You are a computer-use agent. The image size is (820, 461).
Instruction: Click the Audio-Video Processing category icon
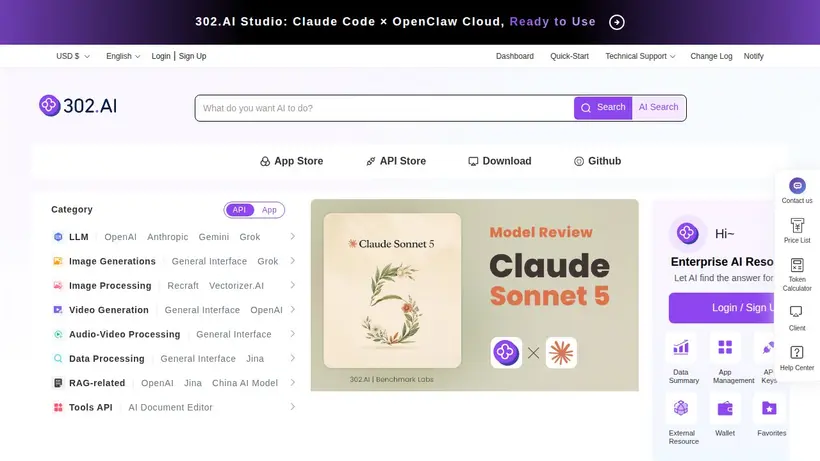tap(58, 334)
